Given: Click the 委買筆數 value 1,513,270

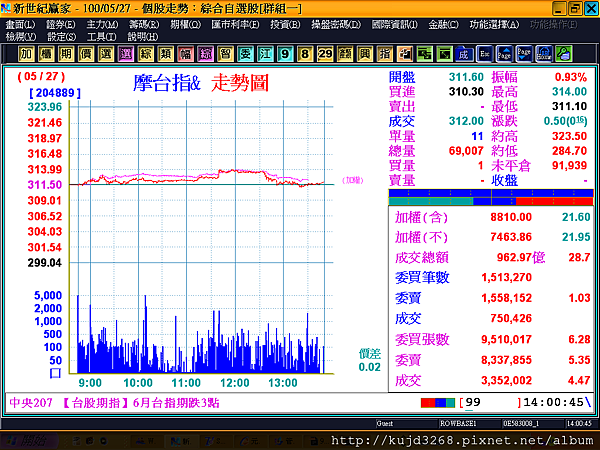Looking at the screenshot, I should coord(507,277).
